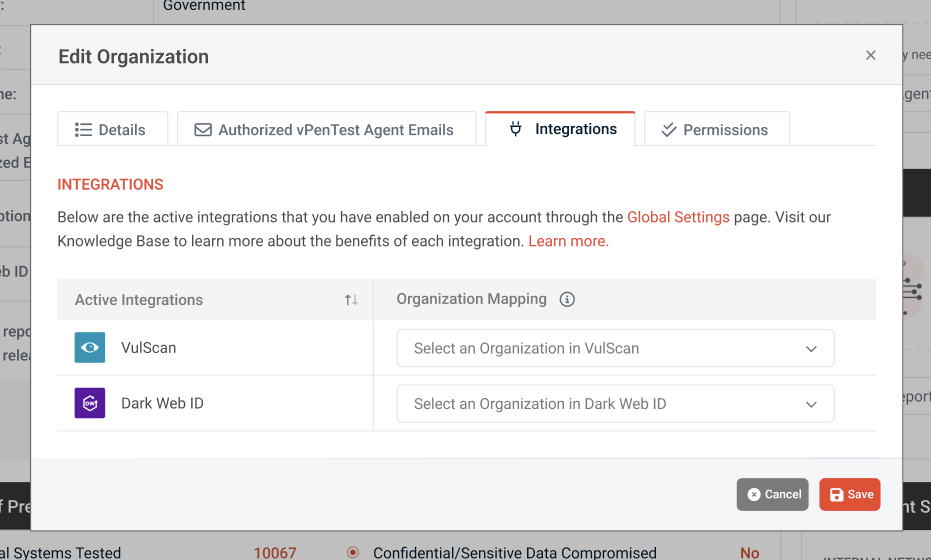This screenshot has height=560, width=931.
Task: Click the Organization Mapping info icon
Action: tap(567, 299)
